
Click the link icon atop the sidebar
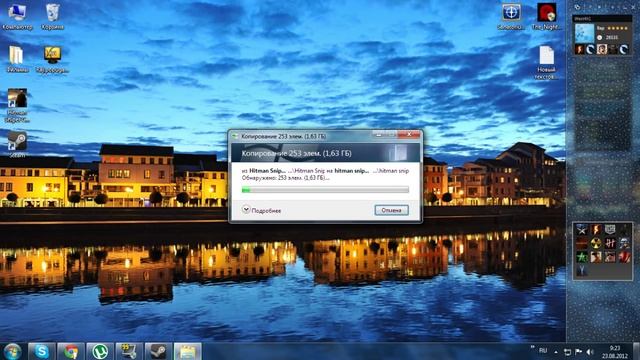point(577,7)
